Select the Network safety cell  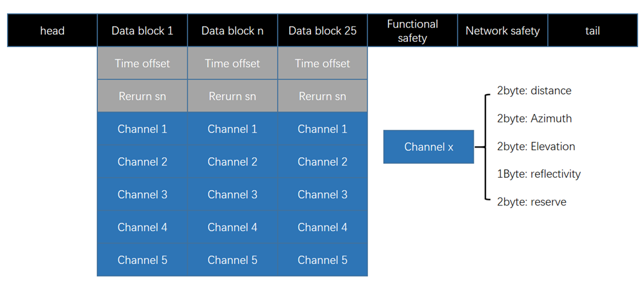click(x=503, y=31)
